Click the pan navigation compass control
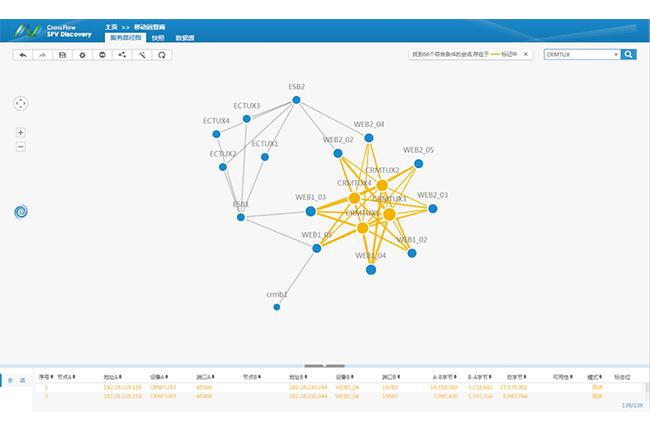This screenshot has height=430, width=650. point(21,103)
